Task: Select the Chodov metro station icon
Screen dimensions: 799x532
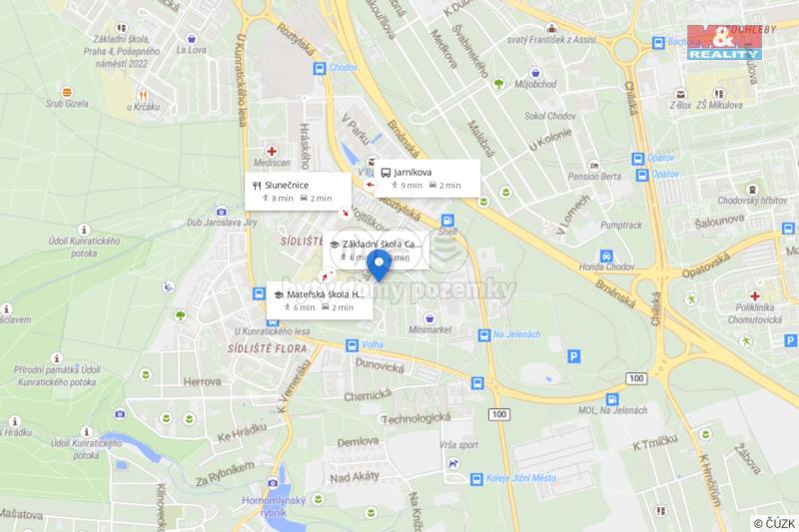Action: 320,68
